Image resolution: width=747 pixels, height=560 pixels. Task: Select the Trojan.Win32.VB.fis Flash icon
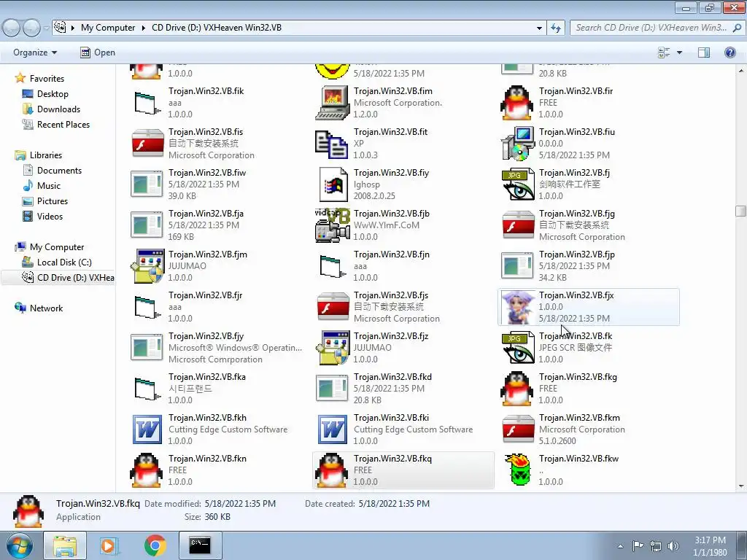(x=147, y=144)
